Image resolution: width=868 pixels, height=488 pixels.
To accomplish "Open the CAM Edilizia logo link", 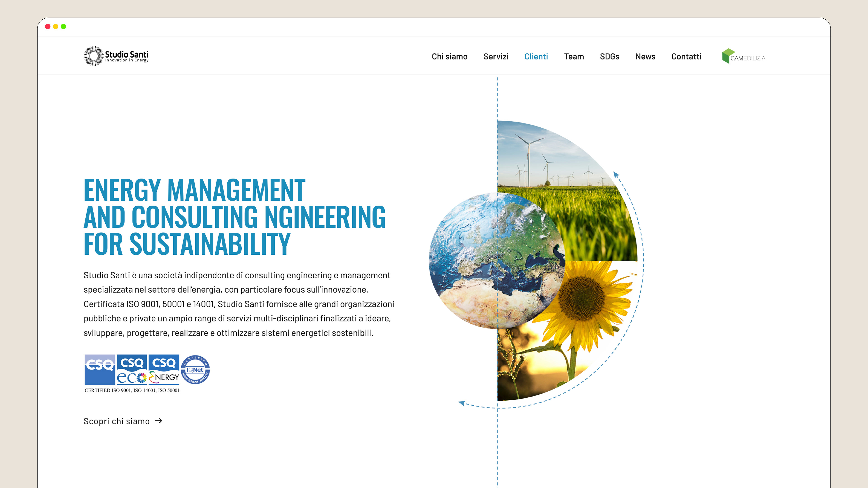I will point(744,56).
